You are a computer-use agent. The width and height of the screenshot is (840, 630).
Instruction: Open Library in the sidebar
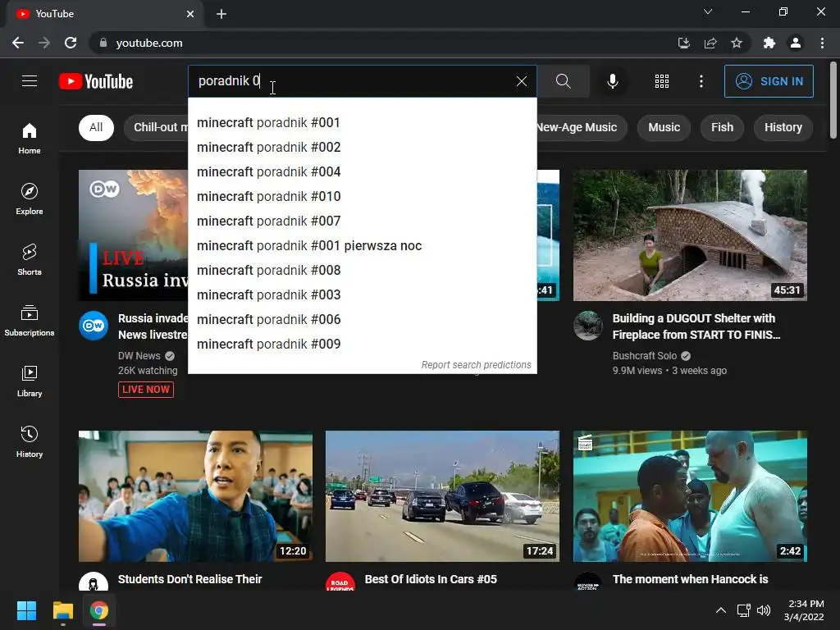(x=30, y=381)
